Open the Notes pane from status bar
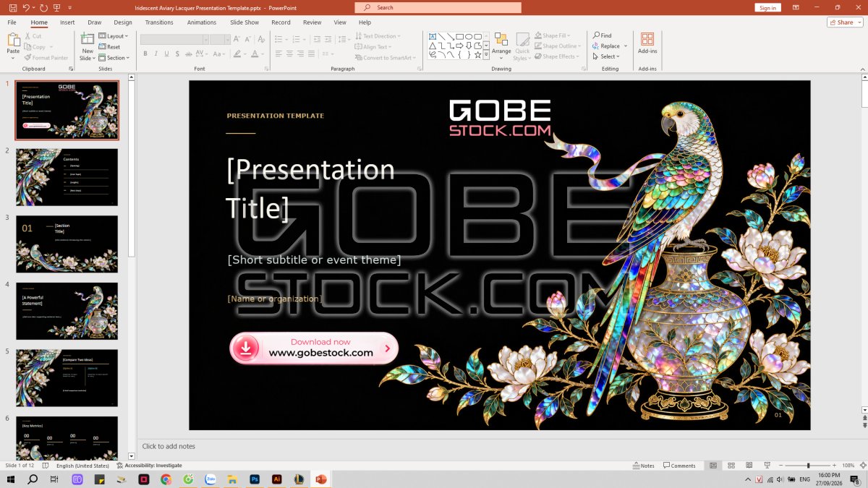 pos(643,466)
